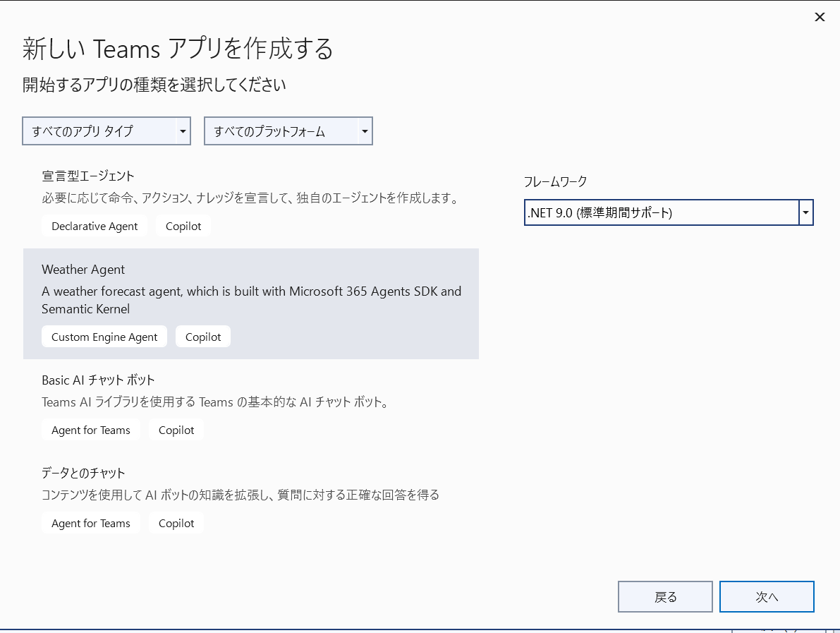Click the Custom Engine Agent tag
The height and width of the screenshot is (633, 840).
(x=104, y=337)
